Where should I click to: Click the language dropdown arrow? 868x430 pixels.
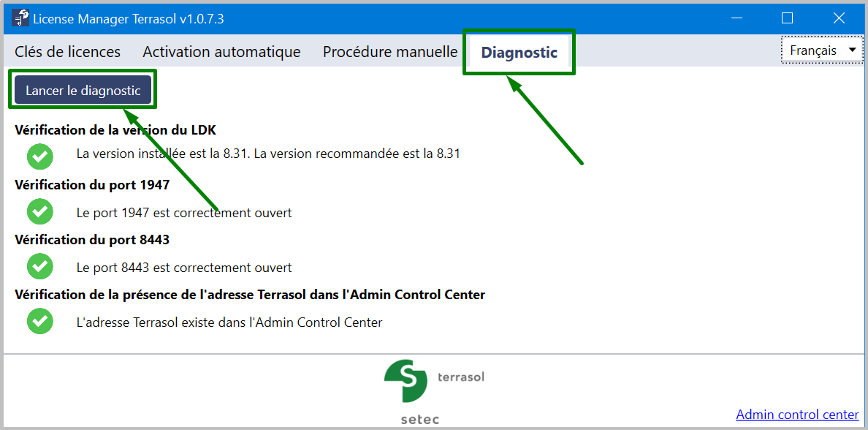852,50
